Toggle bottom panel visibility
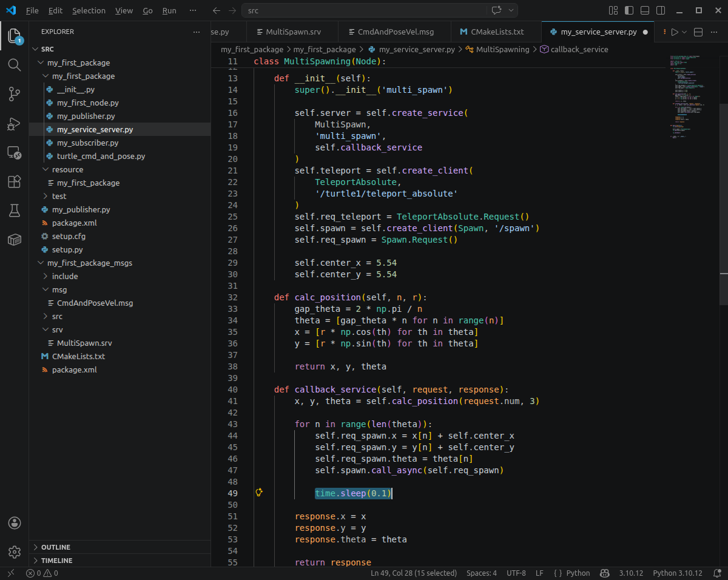The image size is (728, 580). click(x=644, y=10)
